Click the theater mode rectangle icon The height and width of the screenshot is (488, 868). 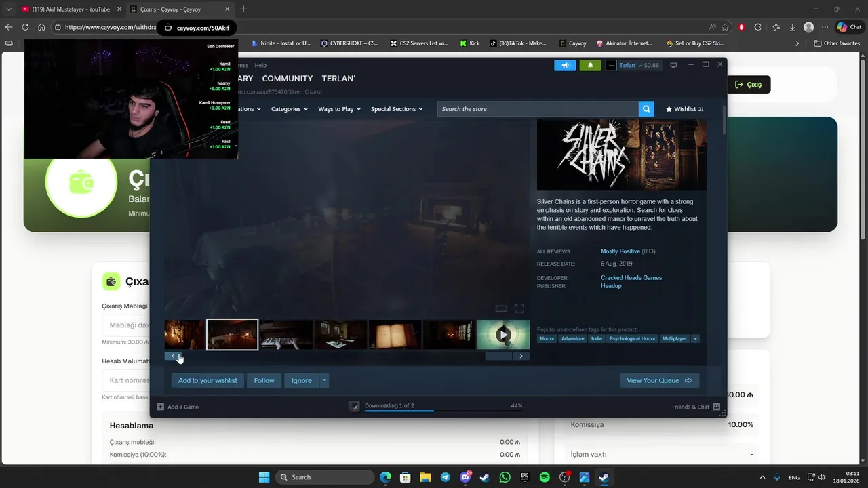501,308
